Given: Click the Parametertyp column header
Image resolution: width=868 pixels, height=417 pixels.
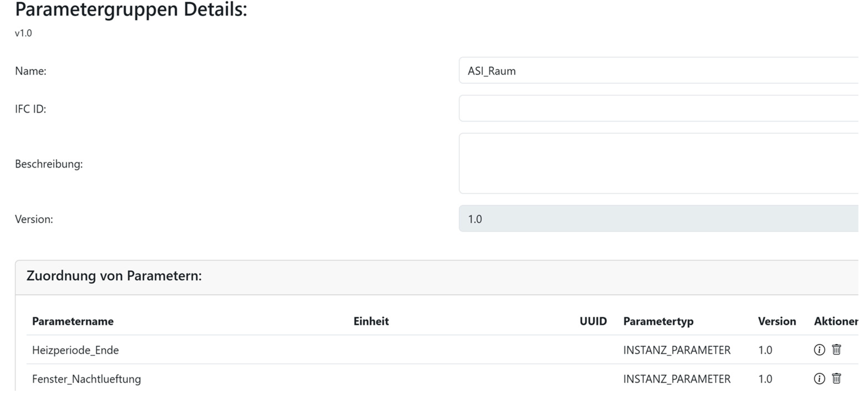Looking at the screenshot, I should click(x=658, y=321).
